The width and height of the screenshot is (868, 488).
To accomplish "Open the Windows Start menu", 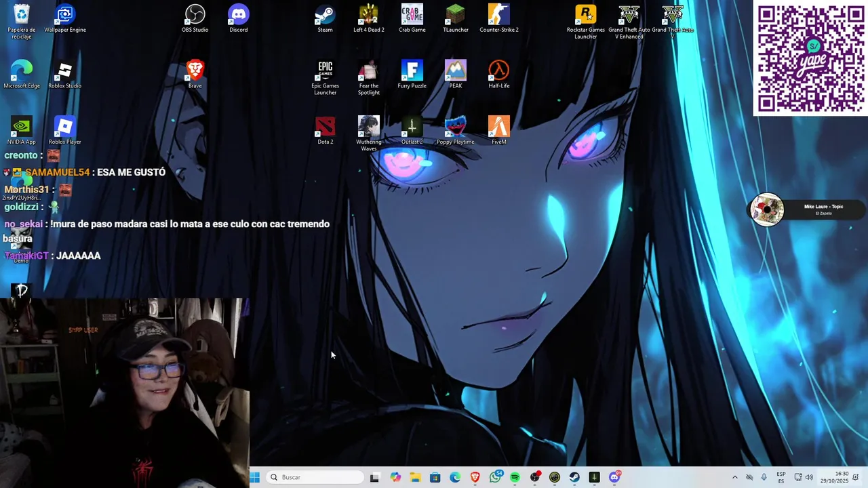I will 255,477.
